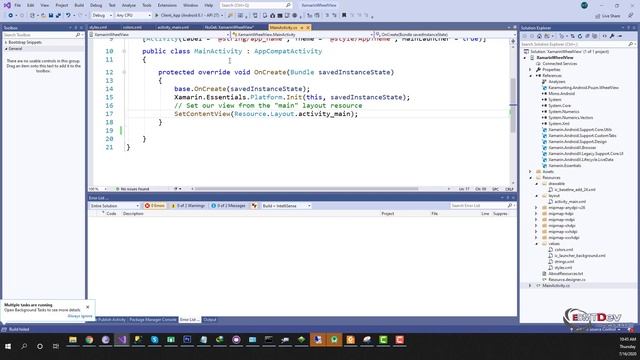Open the File menu
Screen dimensions: 640x360
click(x=18, y=5)
